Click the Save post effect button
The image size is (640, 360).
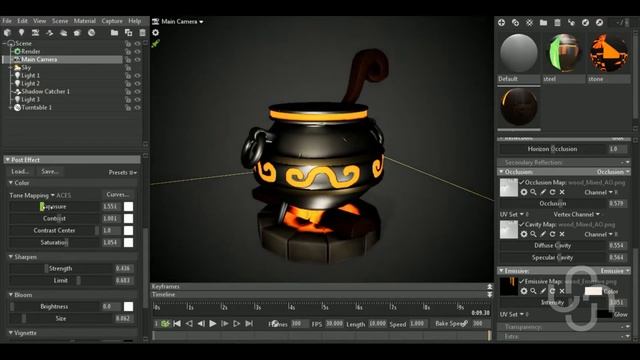coord(50,172)
